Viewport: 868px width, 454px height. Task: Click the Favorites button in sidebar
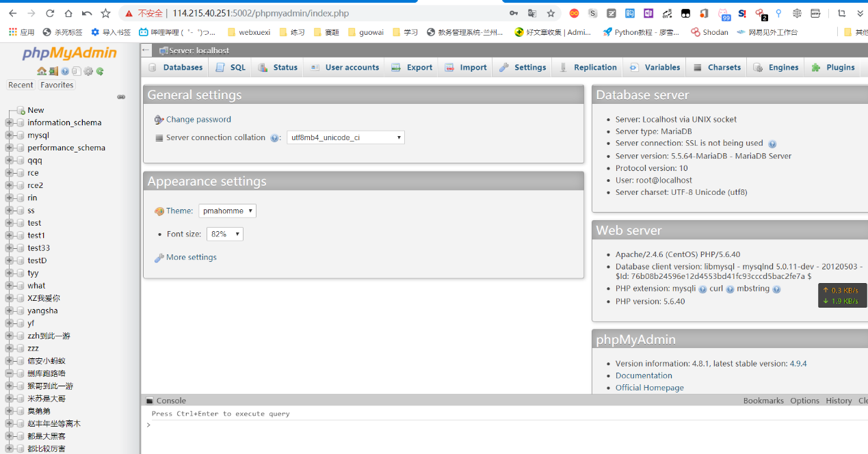coord(57,85)
